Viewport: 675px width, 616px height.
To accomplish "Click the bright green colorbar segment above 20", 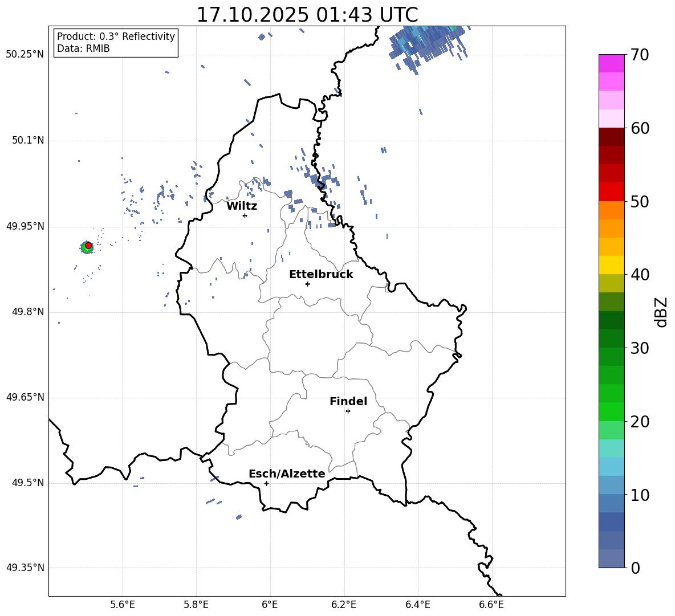I will pyautogui.click(x=611, y=411).
